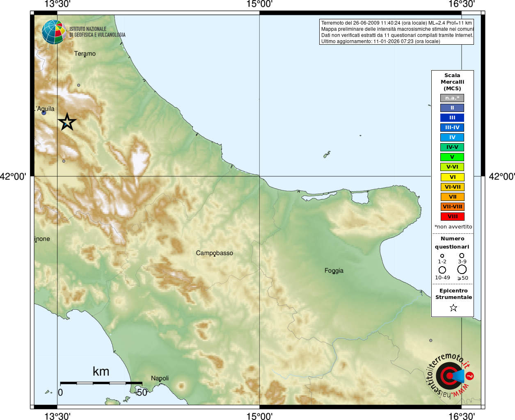The height and width of the screenshot is (420, 515).
Task: Click the Napoli city label
Action: click(x=160, y=378)
